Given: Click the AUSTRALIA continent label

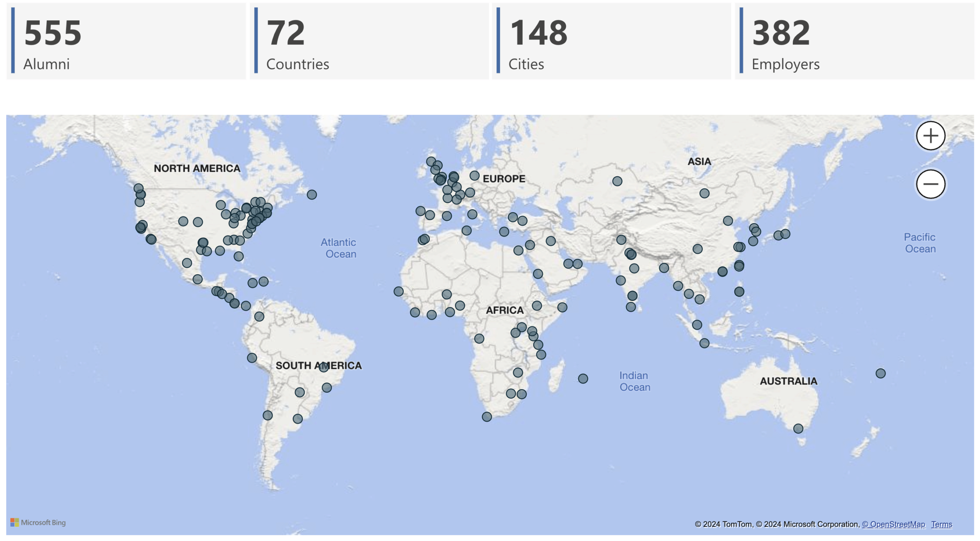Looking at the screenshot, I should [788, 381].
